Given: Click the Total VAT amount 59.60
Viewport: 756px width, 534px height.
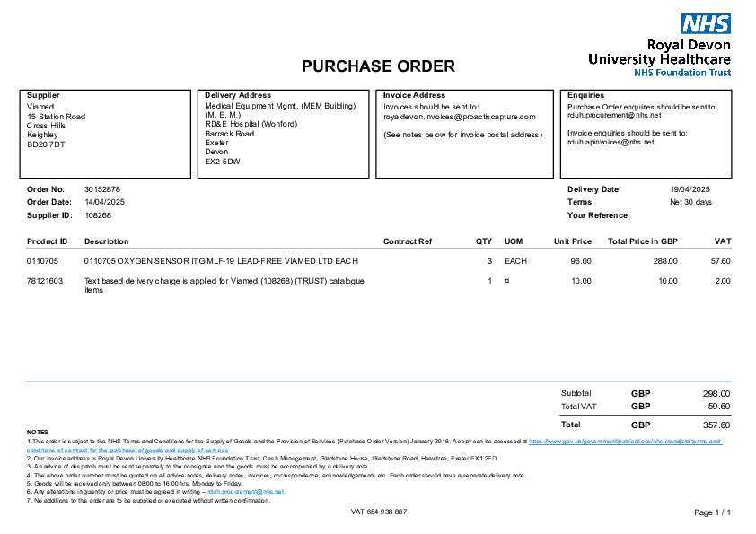Looking at the screenshot, I should point(717,407).
